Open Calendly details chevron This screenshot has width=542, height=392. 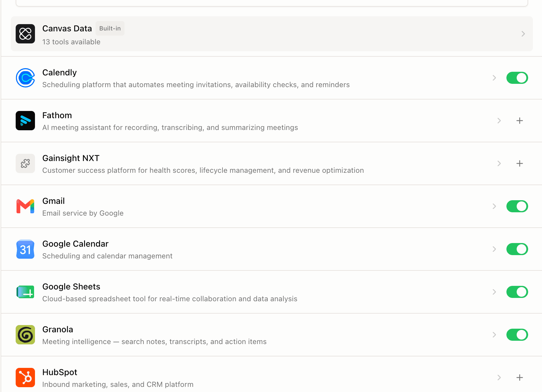(494, 78)
